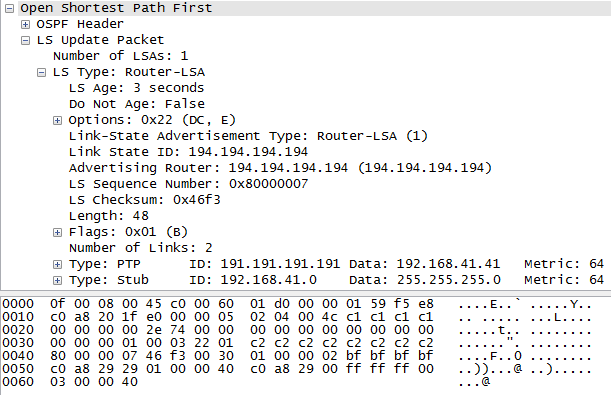611x395 pixels.
Task: Expand the Options: 0x22 (DC, E) field
Action: 57,120
